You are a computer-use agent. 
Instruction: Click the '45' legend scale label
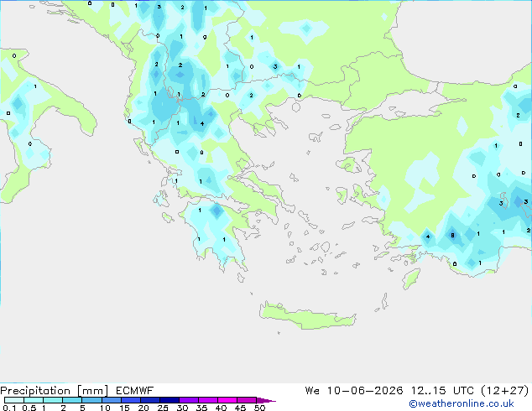click(x=240, y=408)
